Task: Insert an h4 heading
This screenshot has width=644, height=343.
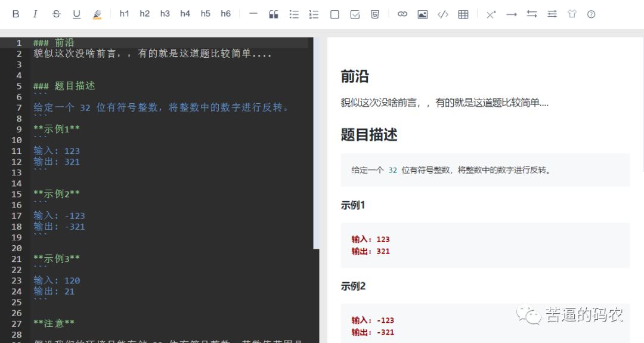Action: tap(185, 14)
